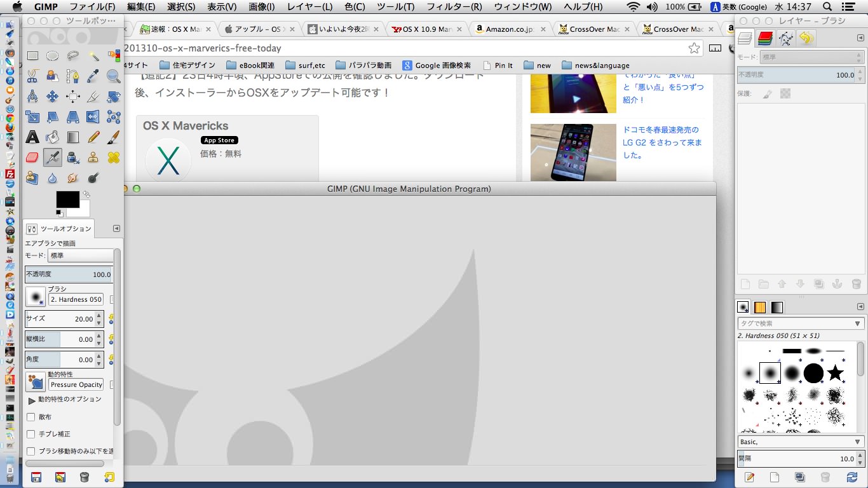Open the レイヤー(L) menu
The height and width of the screenshot is (488, 868).
point(309,6)
